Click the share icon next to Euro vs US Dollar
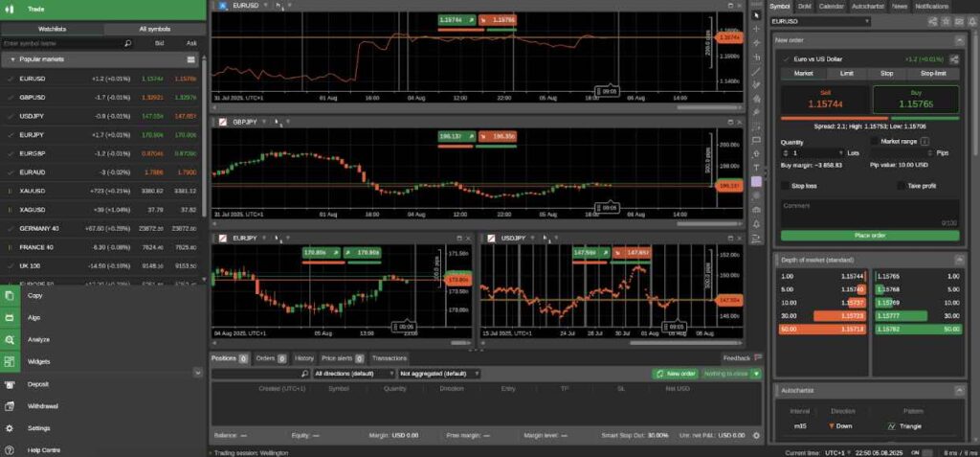This screenshot has height=457, width=980. pos(954,58)
